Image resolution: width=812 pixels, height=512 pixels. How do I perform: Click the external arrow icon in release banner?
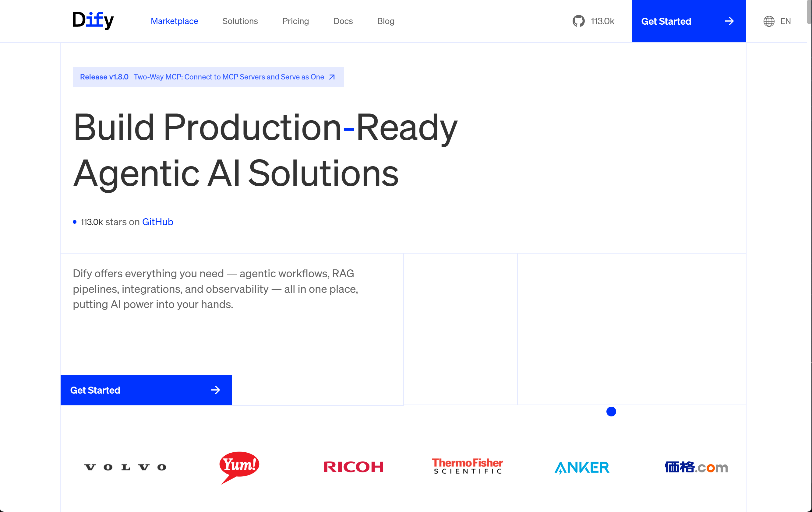(332, 77)
